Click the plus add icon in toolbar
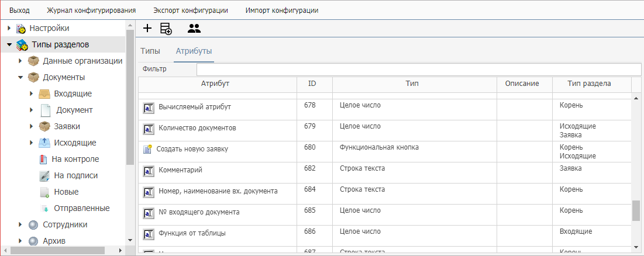The image size is (644, 256). pyautogui.click(x=147, y=28)
